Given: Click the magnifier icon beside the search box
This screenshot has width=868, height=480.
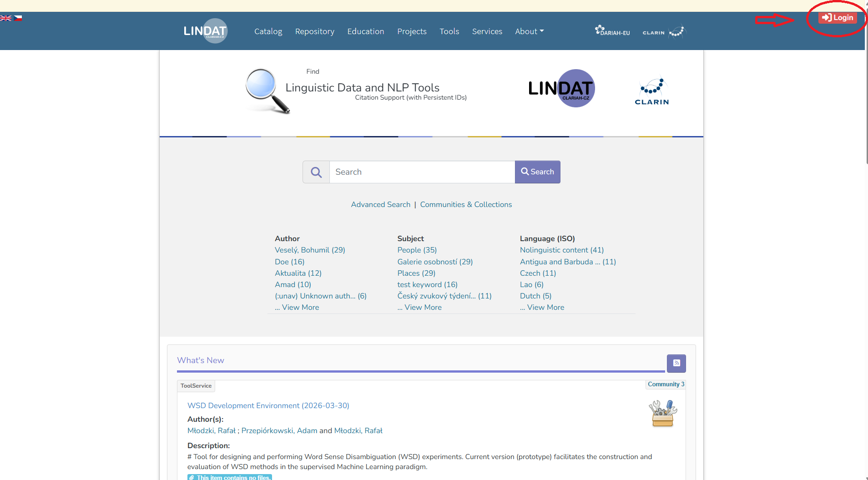Looking at the screenshot, I should [316, 172].
